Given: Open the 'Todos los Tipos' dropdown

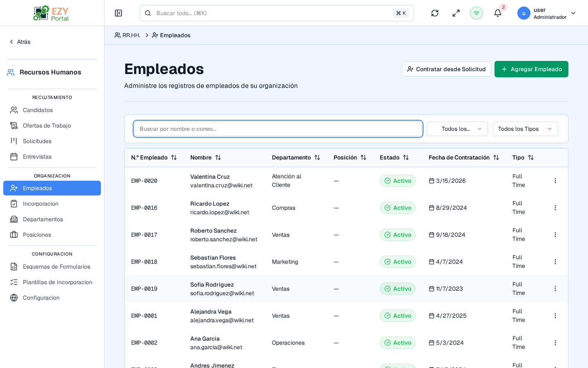Looking at the screenshot, I should click(x=526, y=129).
